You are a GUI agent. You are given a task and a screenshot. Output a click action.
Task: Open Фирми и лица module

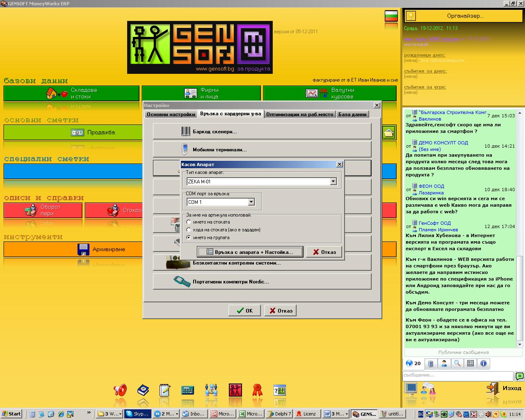[x=201, y=93]
